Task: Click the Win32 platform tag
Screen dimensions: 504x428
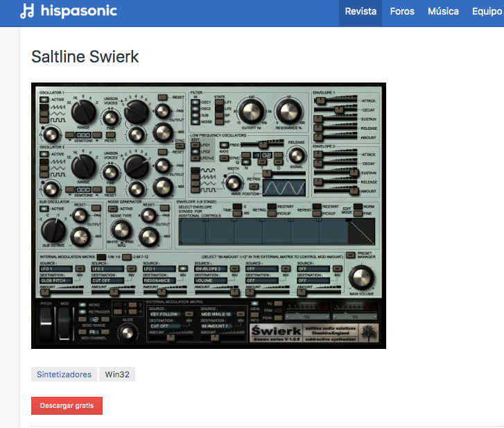Action: [x=117, y=375]
